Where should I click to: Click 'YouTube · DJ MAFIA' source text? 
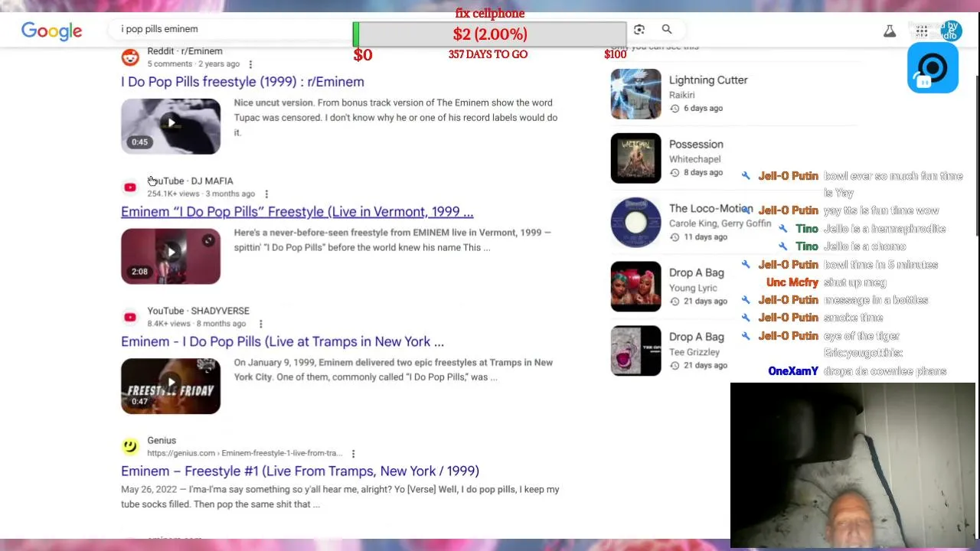click(190, 181)
